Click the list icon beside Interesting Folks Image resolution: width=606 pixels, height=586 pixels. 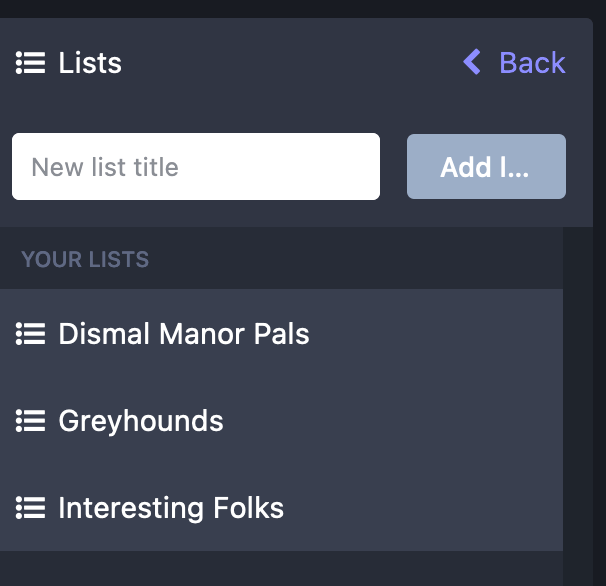[x=31, y=508]
